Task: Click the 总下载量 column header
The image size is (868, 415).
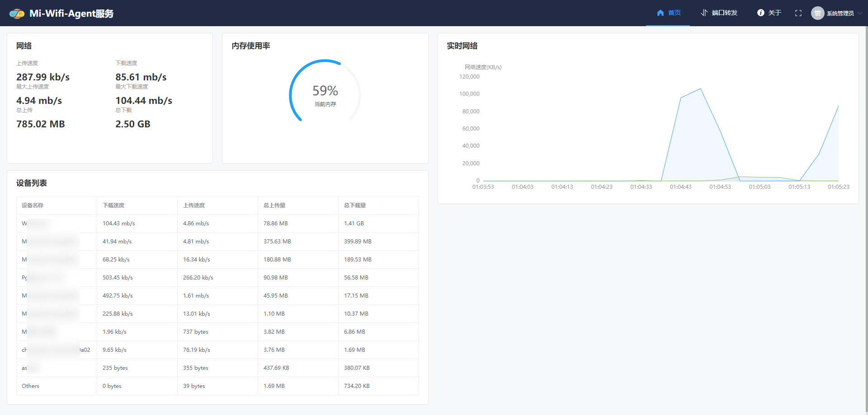Action: pyautogui.click(x=355, y=205)
